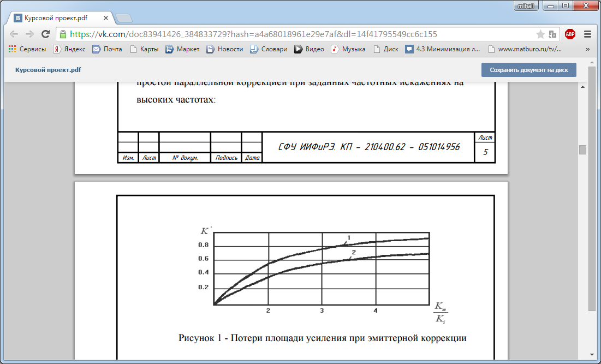Minimize the Chrome window
Screen dimensions: 601x364
tap(551, 6)
